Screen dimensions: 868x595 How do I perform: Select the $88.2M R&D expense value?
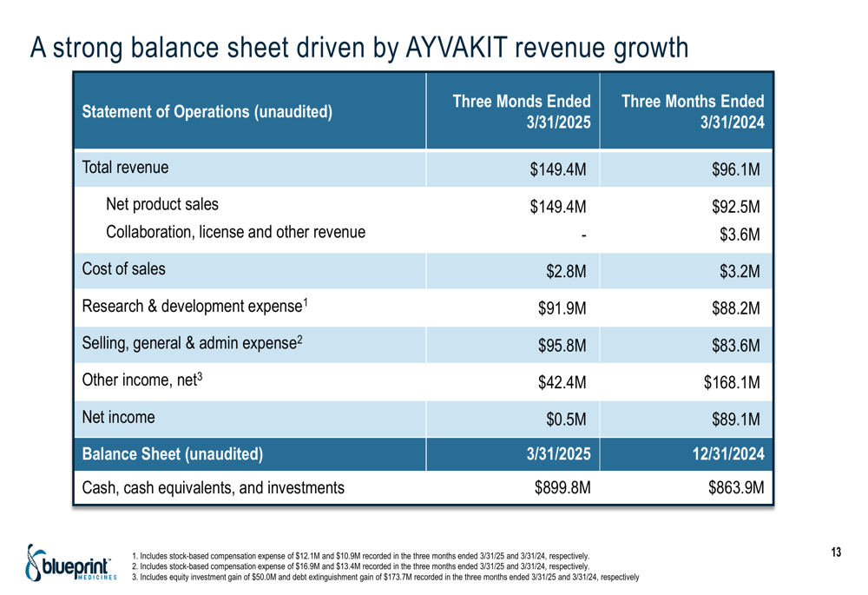click(736, 308)
